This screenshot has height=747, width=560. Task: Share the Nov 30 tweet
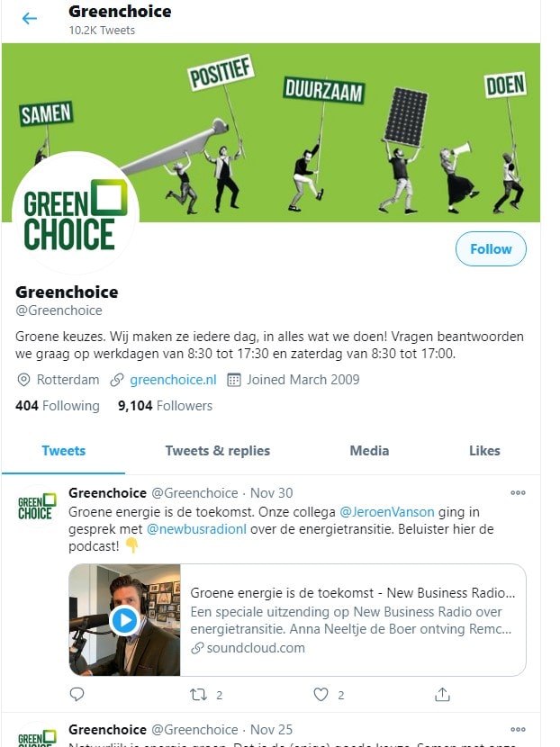442,694
